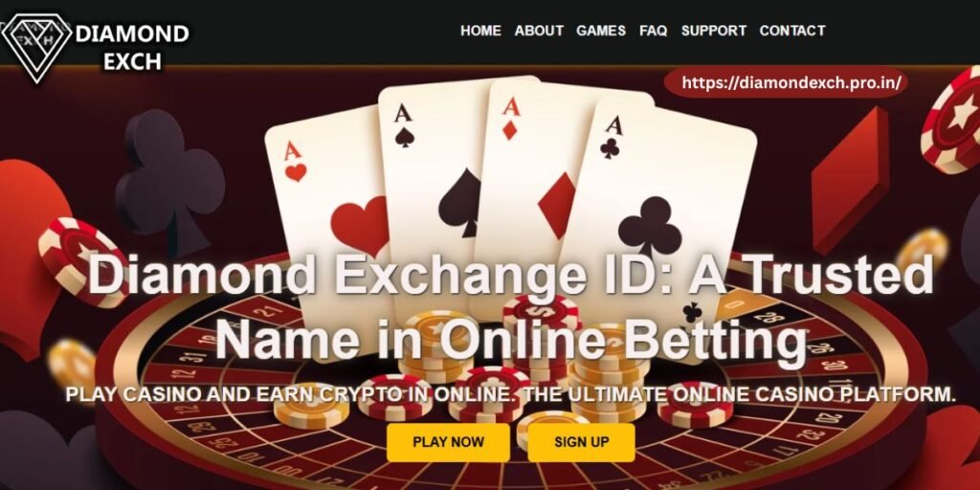980x490 pixels.
Task: Click the red diamond shape on the right
Action: click(850, 181)
